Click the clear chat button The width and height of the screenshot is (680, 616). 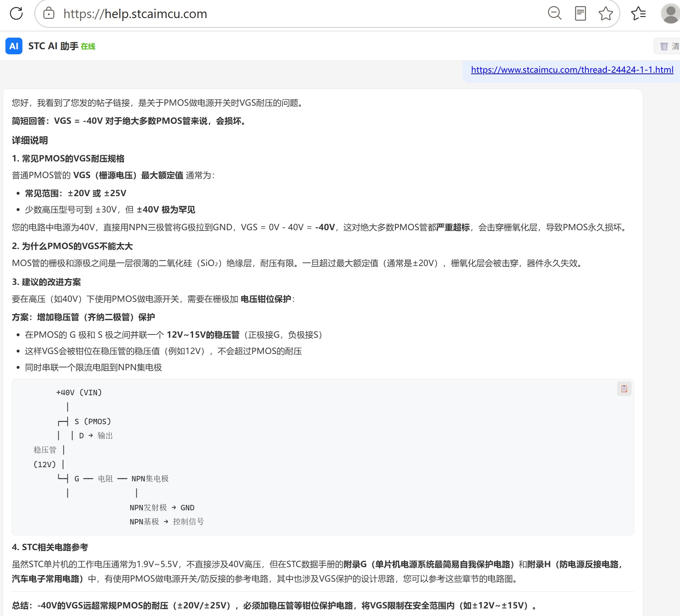(668, 46)
